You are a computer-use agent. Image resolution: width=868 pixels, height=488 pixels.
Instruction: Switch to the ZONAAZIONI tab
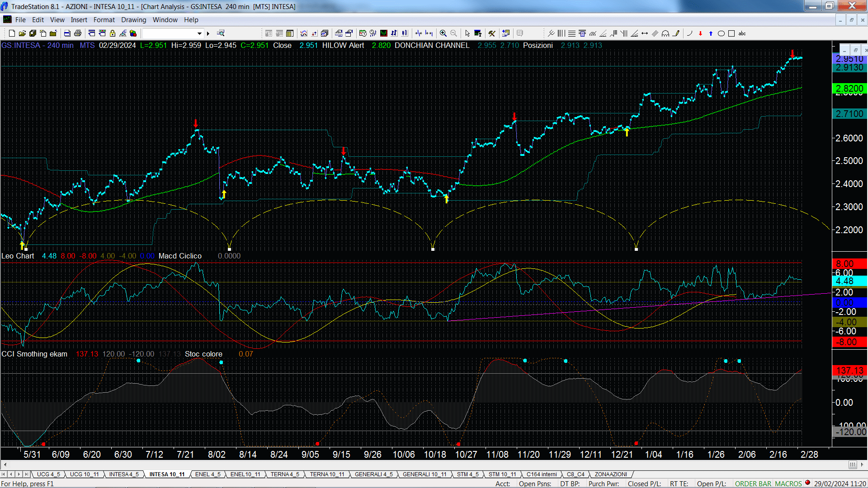coord(611,474)
